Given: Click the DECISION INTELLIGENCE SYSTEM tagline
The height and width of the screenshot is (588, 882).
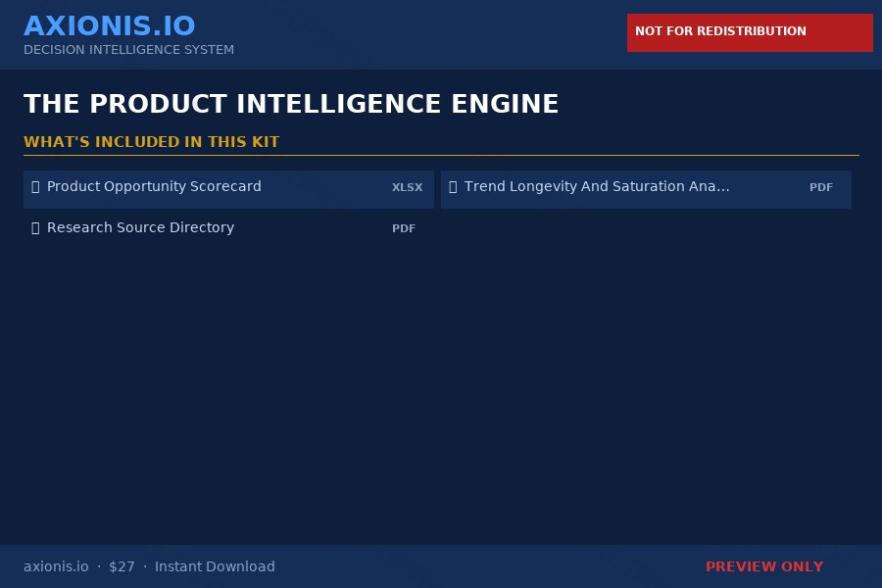Looking at the screenshot, I should pyautogui.click(x=128, y=50).
